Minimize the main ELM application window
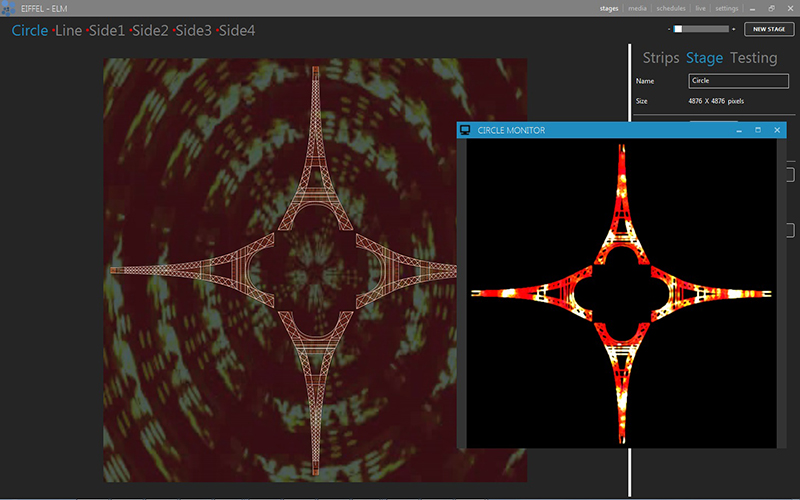 [754, 8]
